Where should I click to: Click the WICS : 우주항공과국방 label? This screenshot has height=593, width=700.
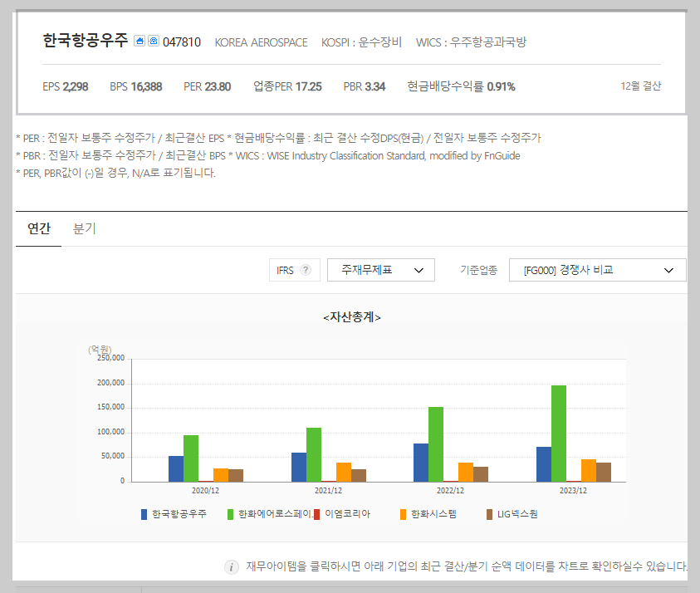471,42
